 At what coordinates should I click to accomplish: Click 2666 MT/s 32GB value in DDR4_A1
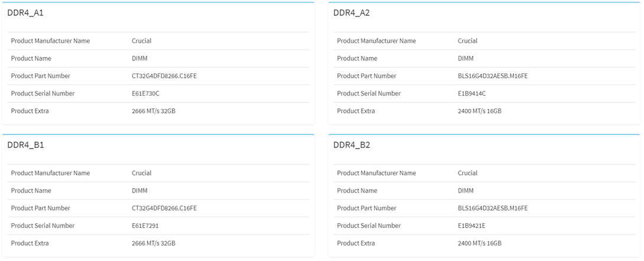[154, 111]
